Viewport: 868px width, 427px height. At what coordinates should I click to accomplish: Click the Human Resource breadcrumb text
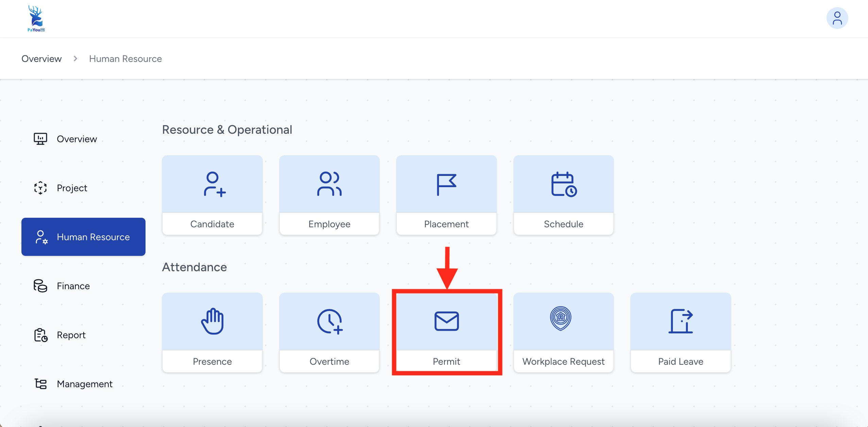click(125, 59)
